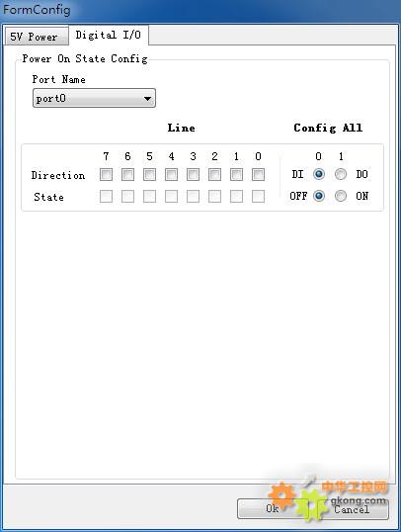Check Direction box for line 2

[x=214, y=175]
